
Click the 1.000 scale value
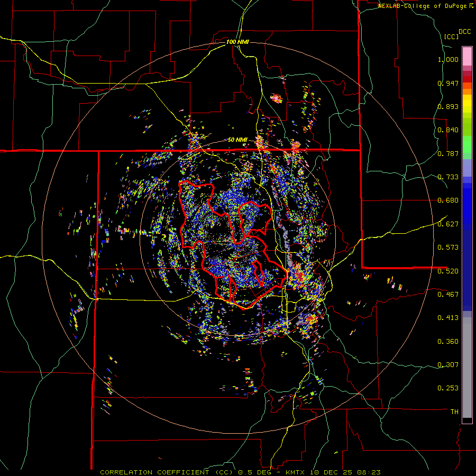pyautogui.click(x=448, y=59)
